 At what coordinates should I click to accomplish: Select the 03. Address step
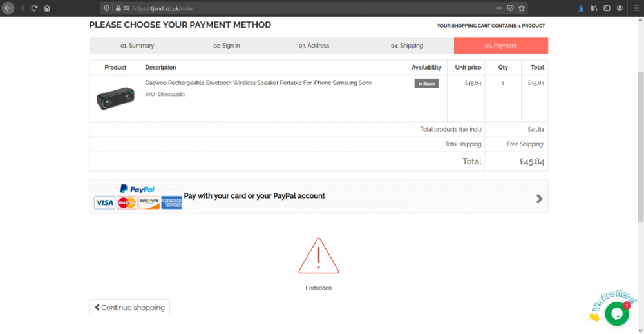tap(314, 46)
